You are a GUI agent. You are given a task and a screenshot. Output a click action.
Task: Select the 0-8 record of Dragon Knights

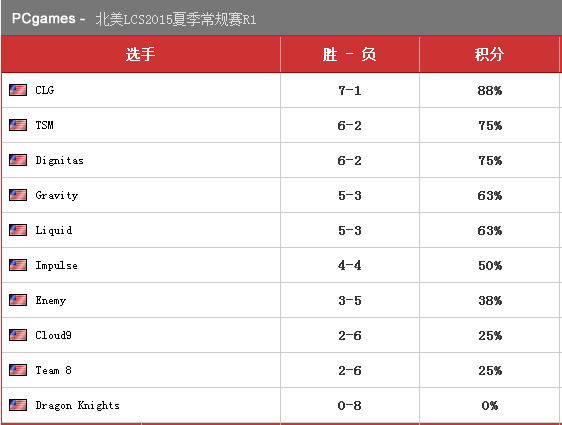click(x=349, y=406)
